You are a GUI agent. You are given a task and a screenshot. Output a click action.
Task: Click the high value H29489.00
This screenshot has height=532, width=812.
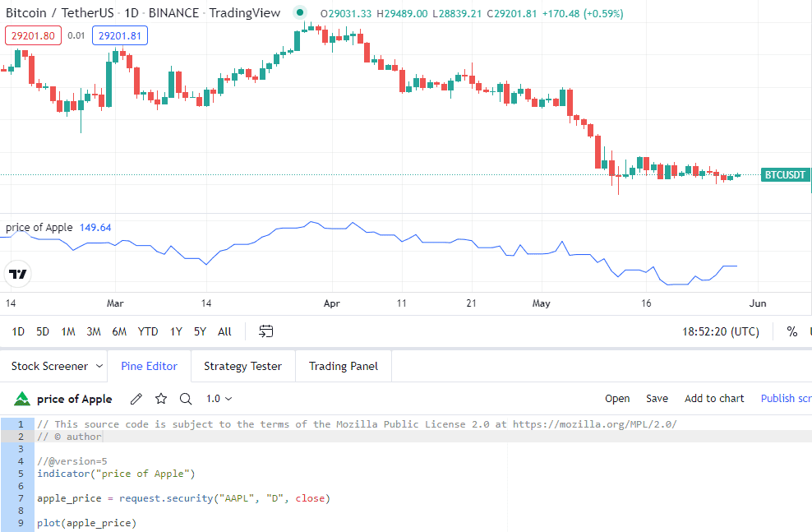coord(402,13)
